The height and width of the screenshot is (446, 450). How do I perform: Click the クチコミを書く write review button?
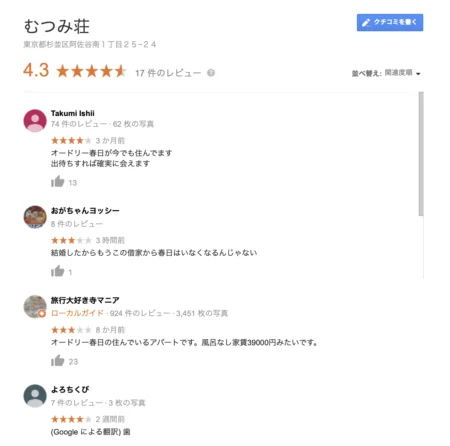pos(390,22)
